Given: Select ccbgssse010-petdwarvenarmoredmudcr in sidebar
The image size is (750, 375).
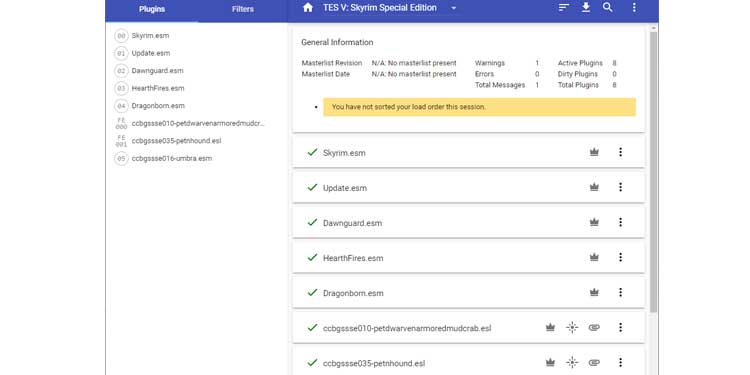Looking at the screenshot, I should pos(198,123).
